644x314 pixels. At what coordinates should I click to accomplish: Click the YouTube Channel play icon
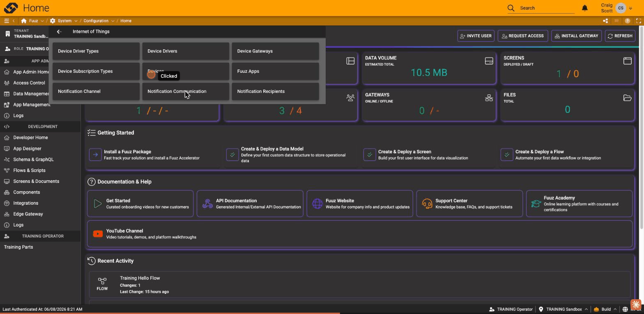coord(98,234)
